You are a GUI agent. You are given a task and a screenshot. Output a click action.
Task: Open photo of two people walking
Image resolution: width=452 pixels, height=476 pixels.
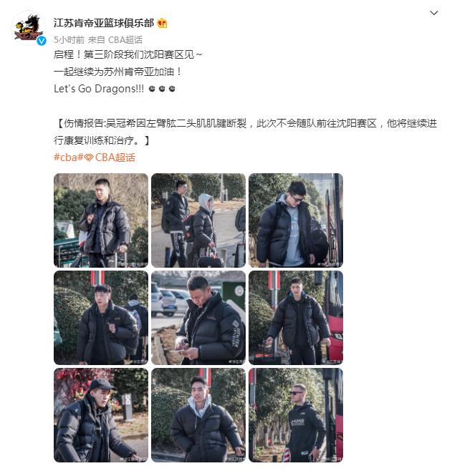point(198,220)
